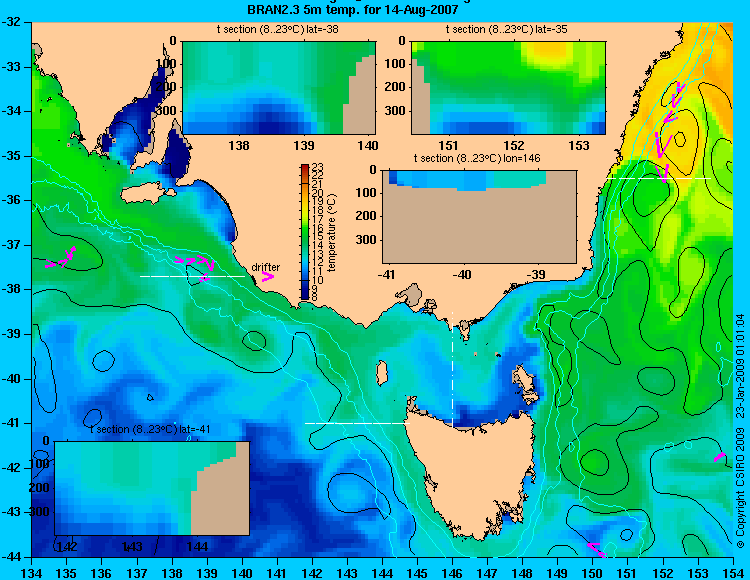The image size is (750, 580).
Task: Click main-map longitude axis label 150
Action: [592, 573]
